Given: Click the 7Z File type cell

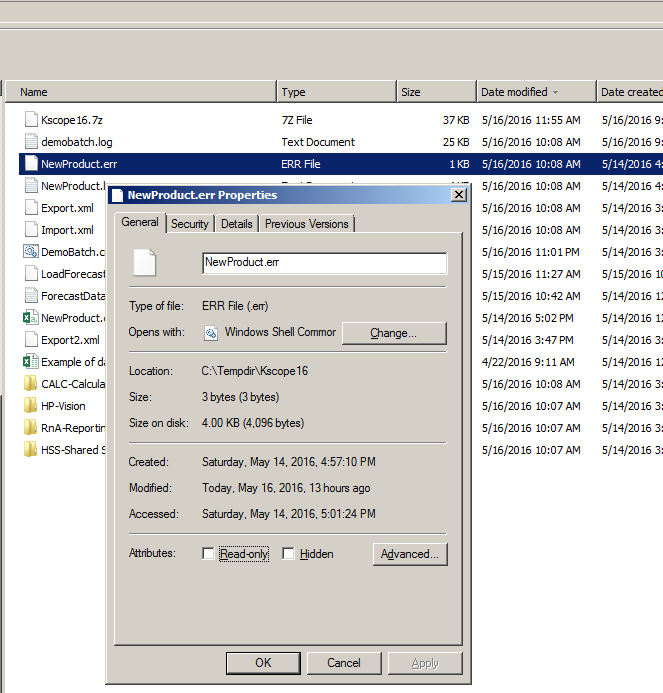Looking at the screenshot, I should 297,120.
